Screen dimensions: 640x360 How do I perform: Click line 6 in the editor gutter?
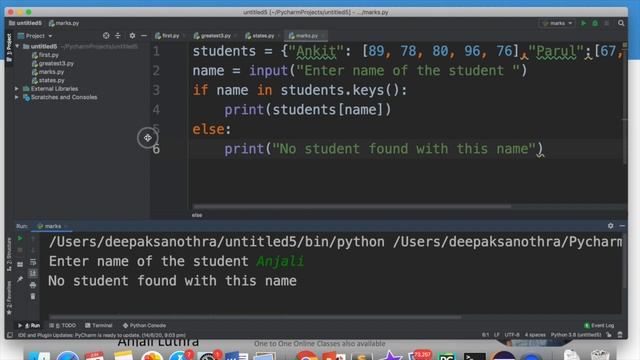point(156,149)
